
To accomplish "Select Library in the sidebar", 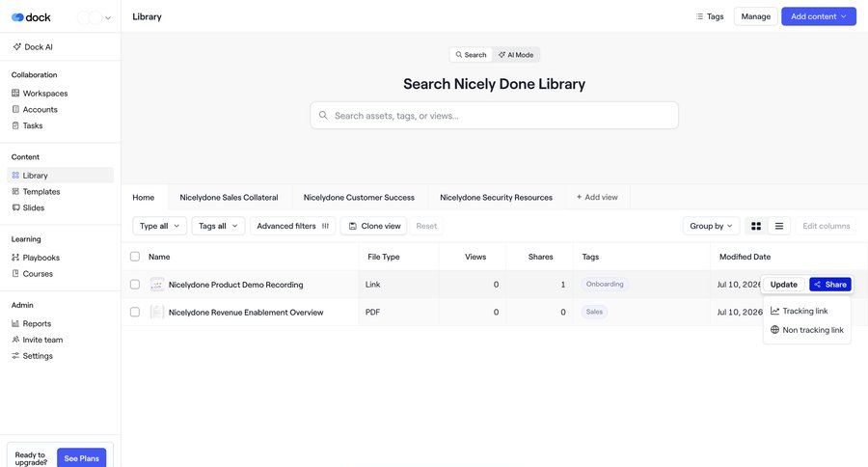I will 61,175.
